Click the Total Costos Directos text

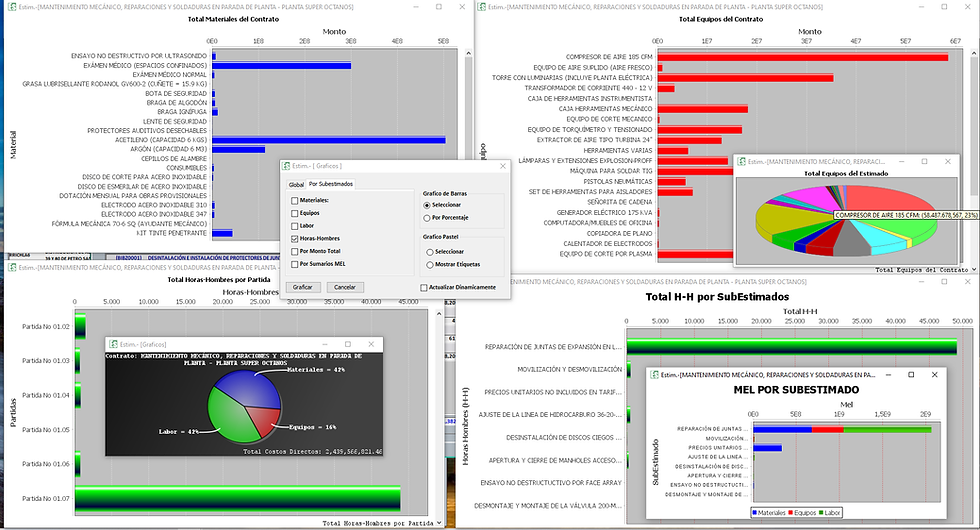(312, 451)
